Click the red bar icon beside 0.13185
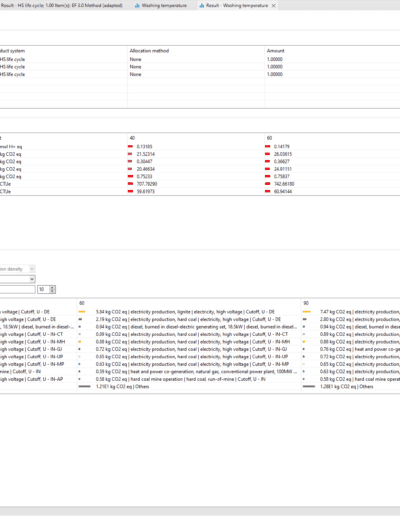The image size is (400, 516). [x=130, y=146]
